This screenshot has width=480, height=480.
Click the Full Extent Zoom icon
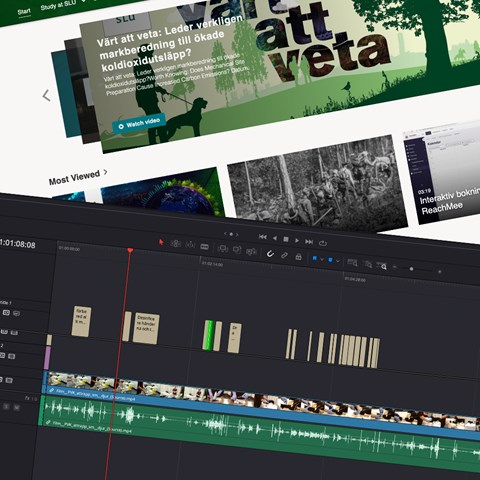click(x=352, y=263)
